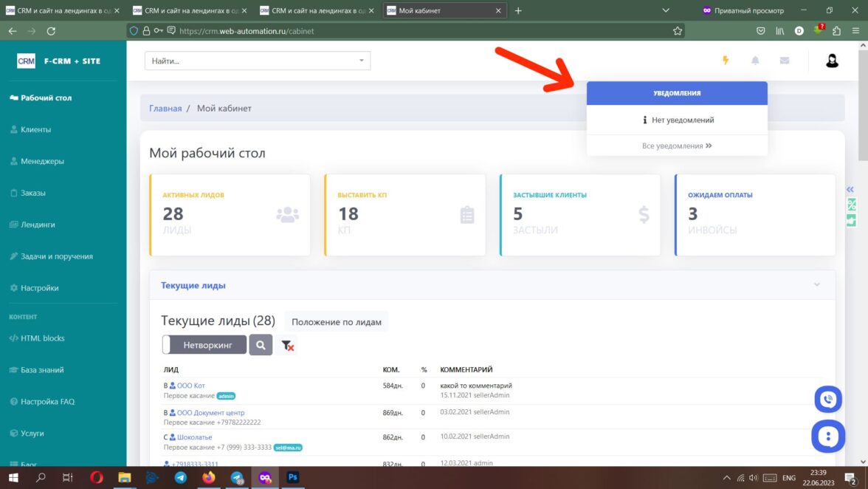Open Все уведомления link
868x489 pixels.
pyautogui.click(x=676, y=146)
